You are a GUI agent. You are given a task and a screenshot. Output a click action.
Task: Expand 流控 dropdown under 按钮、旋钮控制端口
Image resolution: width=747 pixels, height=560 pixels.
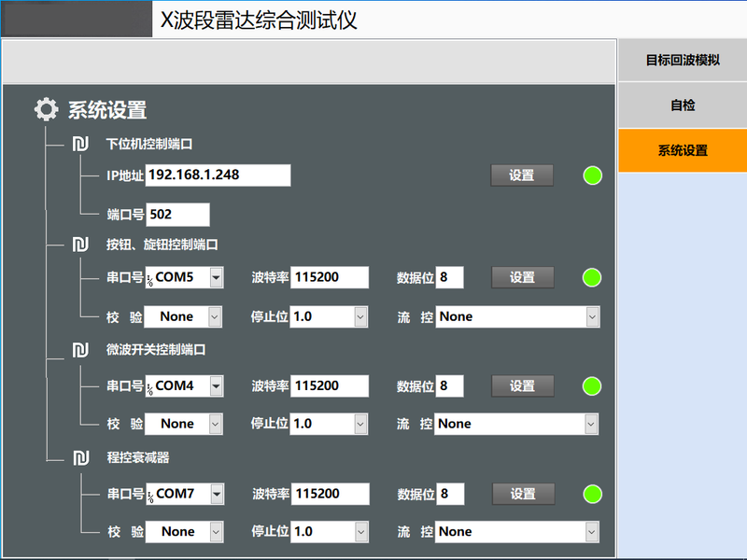(x=592, y=317)
